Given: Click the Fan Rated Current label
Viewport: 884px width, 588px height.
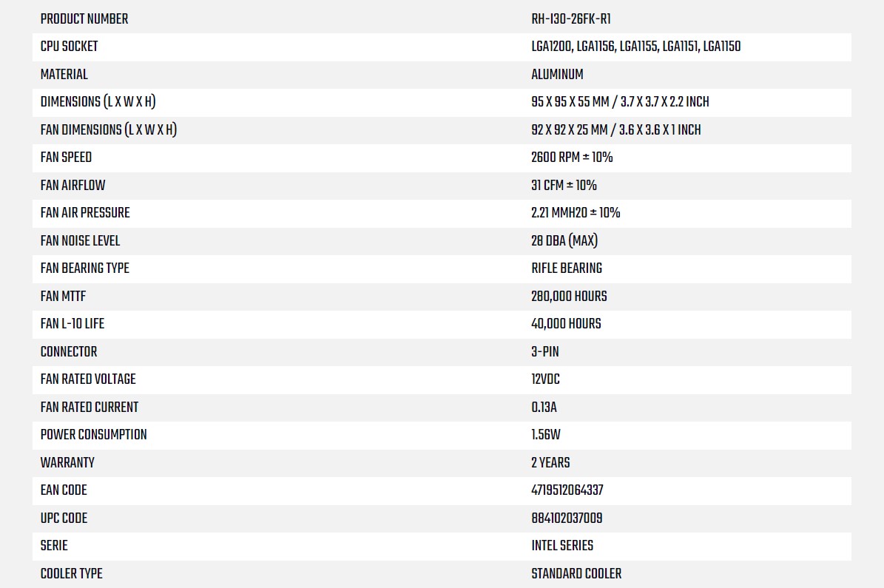Looking at the screenshot, I should point(89,408).
